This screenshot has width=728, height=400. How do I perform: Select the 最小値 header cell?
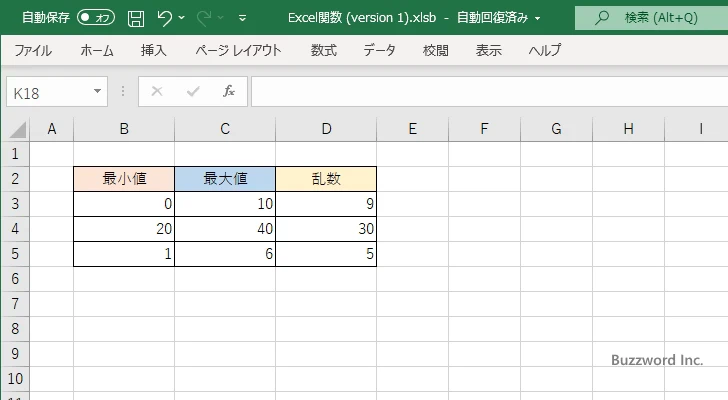(124, 179)
